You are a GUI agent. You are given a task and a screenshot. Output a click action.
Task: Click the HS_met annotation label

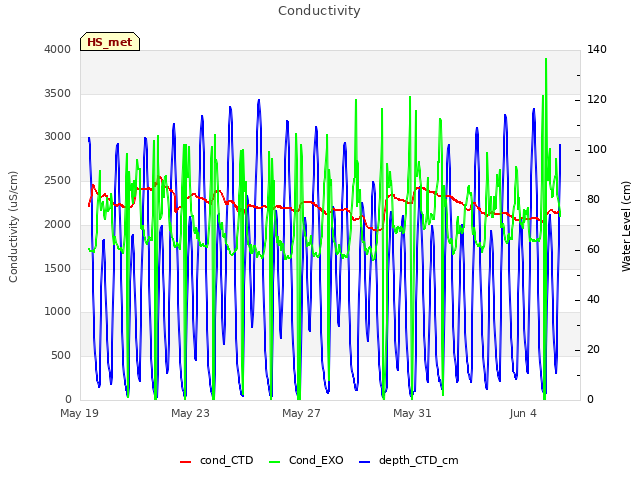[x=110, y=42]
